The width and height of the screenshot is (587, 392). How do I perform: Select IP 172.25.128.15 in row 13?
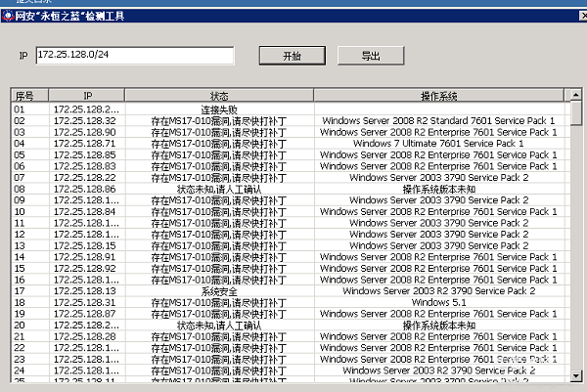(85, 245)
